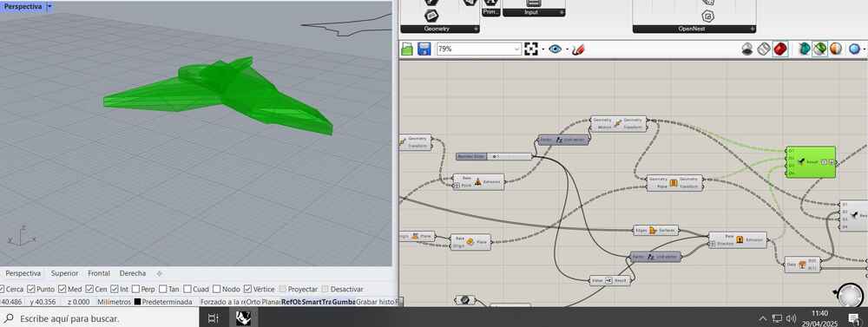The width and height of the screenshot is (868, 327).
Task: Toggle selected-only preview green icon
Action: (820, 49)
